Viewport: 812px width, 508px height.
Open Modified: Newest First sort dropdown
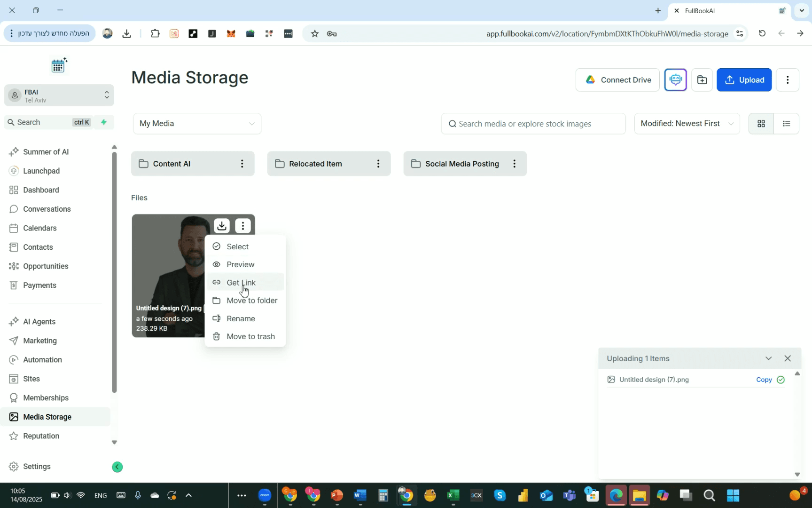click(x=687, y=124)
